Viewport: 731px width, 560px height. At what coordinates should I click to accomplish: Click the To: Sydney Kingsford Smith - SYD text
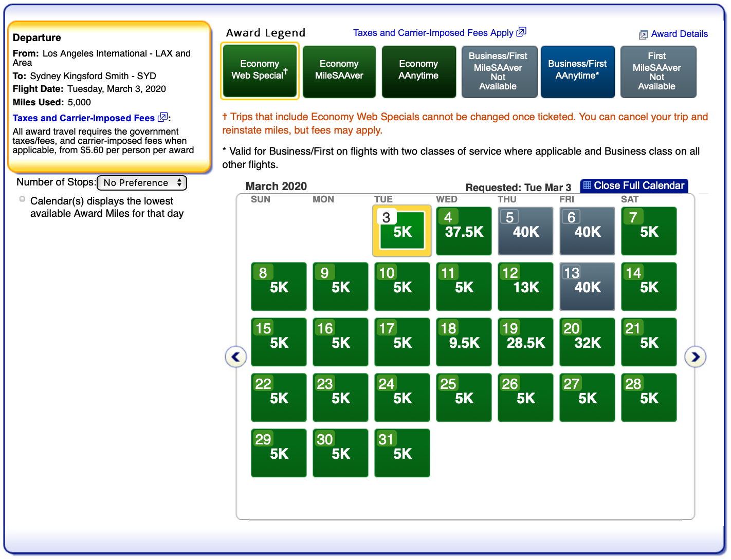coord(84,76)
